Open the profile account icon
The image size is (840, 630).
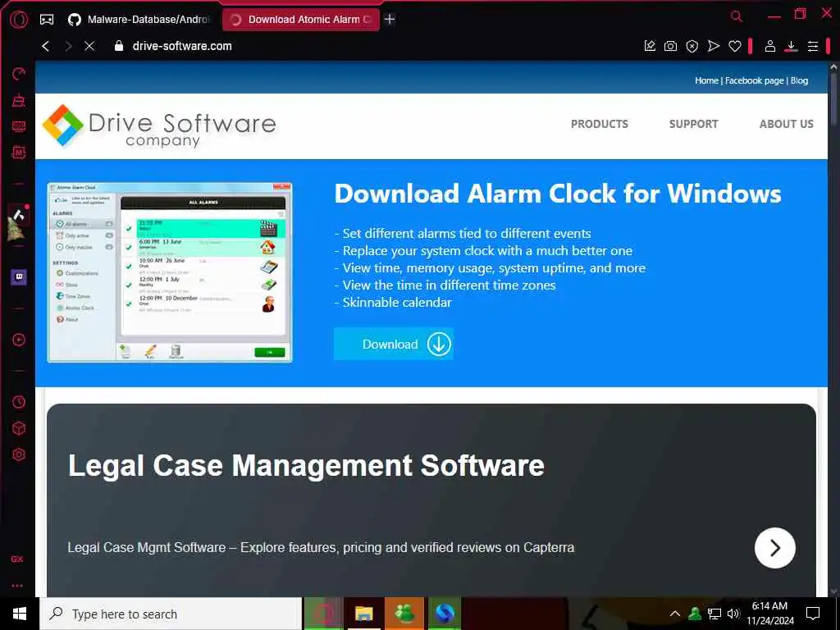point(769,46)
